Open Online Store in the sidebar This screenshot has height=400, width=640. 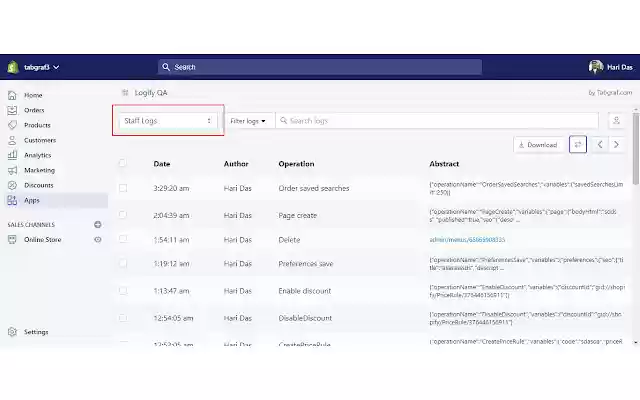[42, 240]
